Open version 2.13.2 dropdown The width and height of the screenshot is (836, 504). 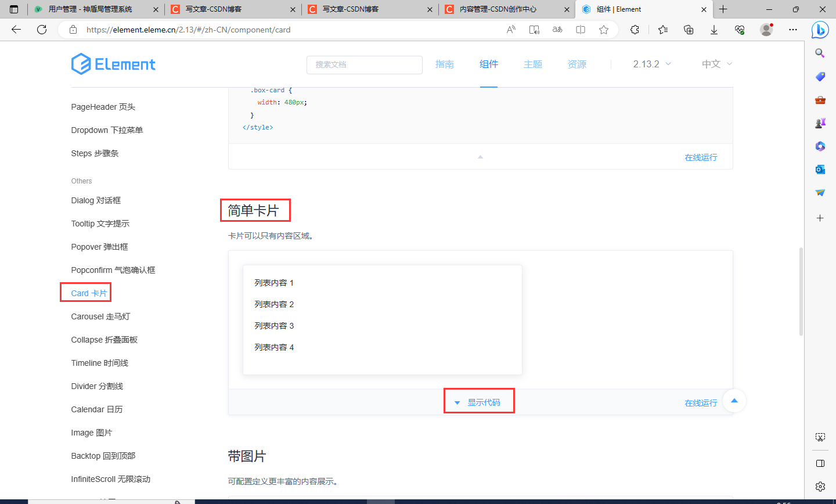(652, 64)
